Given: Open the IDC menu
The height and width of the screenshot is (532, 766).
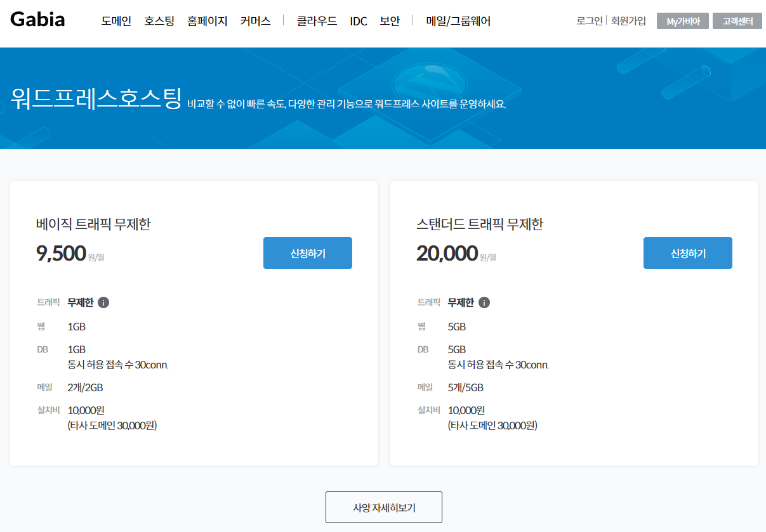Looking at the screenshot, I should coord(359,20).
